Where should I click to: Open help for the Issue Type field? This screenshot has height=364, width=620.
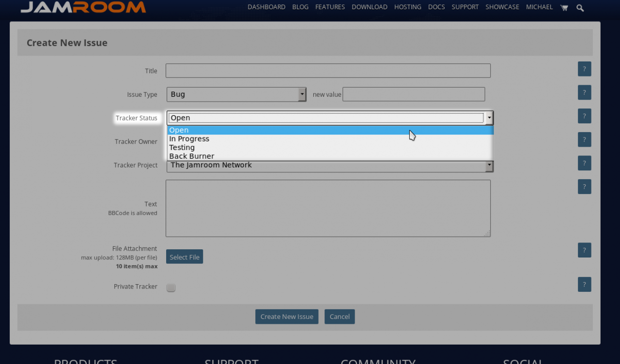pyautogui.click(x=584, y=92)
